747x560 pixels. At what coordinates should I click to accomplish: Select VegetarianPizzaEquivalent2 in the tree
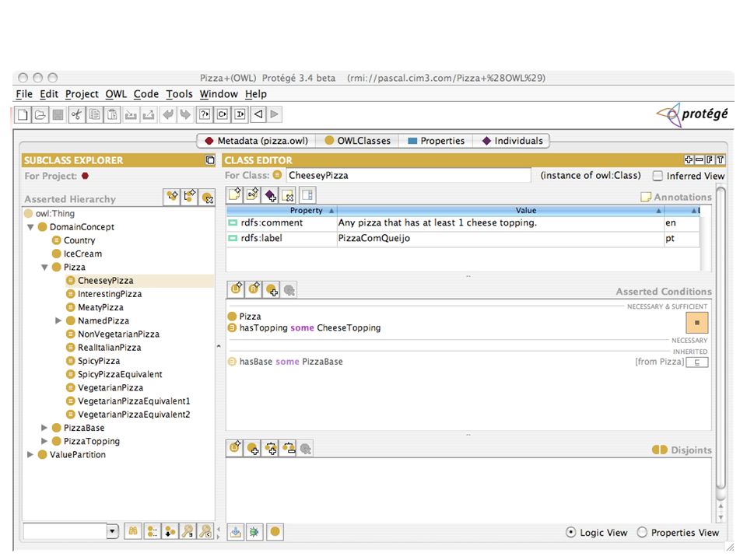[134, 415]
